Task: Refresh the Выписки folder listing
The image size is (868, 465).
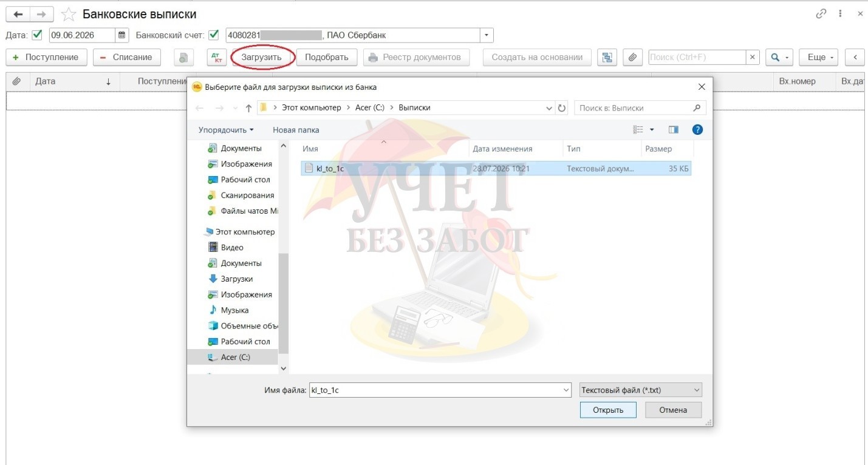Action: tap(562, 108)
